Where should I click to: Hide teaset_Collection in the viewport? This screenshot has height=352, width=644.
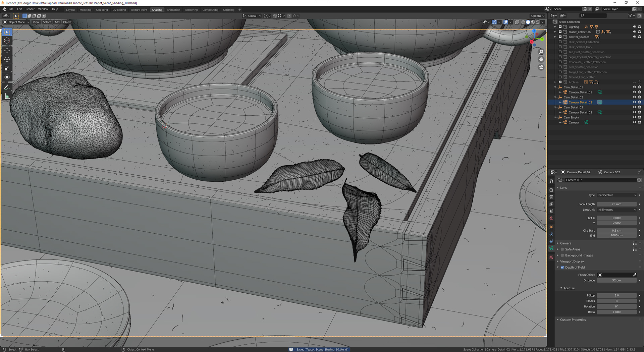tap(634, 32)
